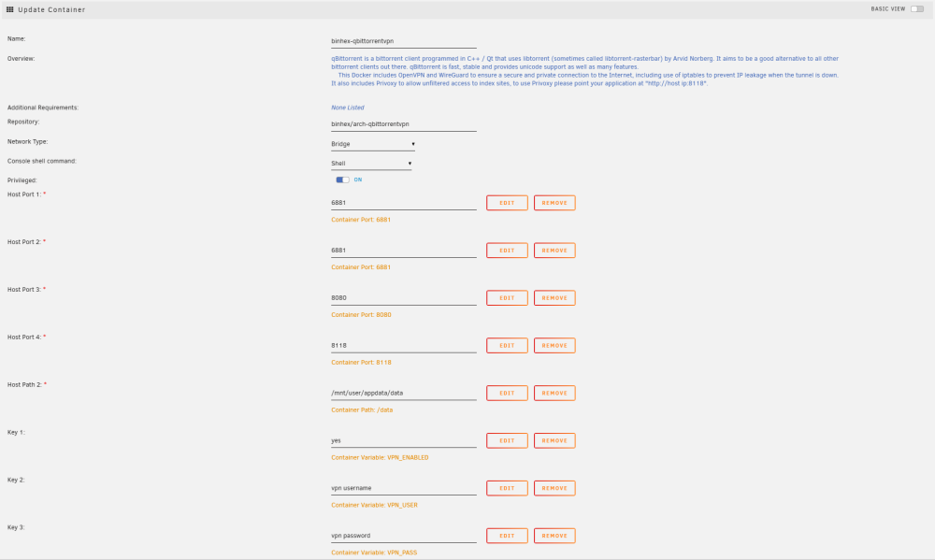
Task: Click the Repository input field
Action: (x=404, y=124)
